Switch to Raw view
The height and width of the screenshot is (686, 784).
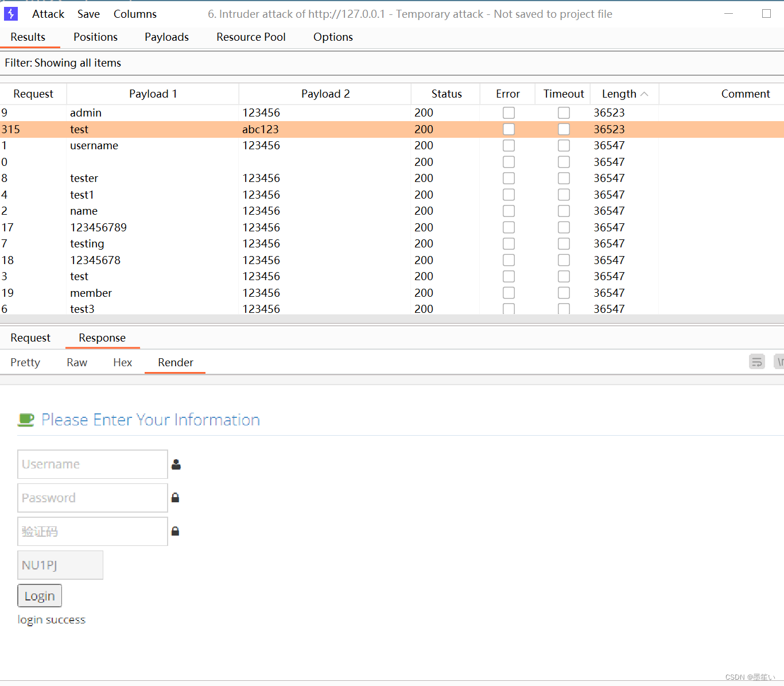[77, 363]
